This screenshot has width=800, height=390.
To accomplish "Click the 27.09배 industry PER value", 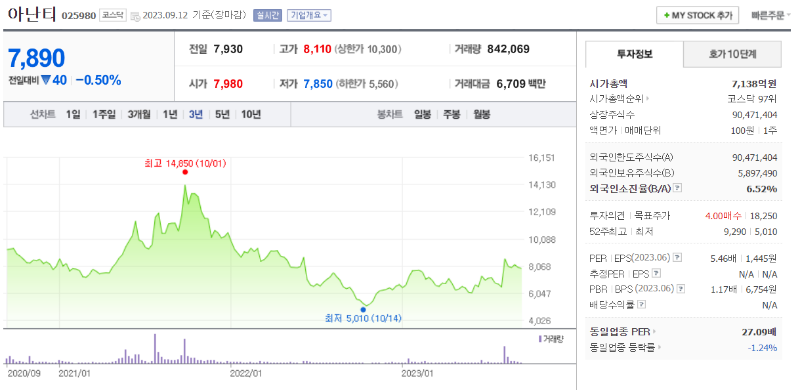I will click(x=759, y=332).
